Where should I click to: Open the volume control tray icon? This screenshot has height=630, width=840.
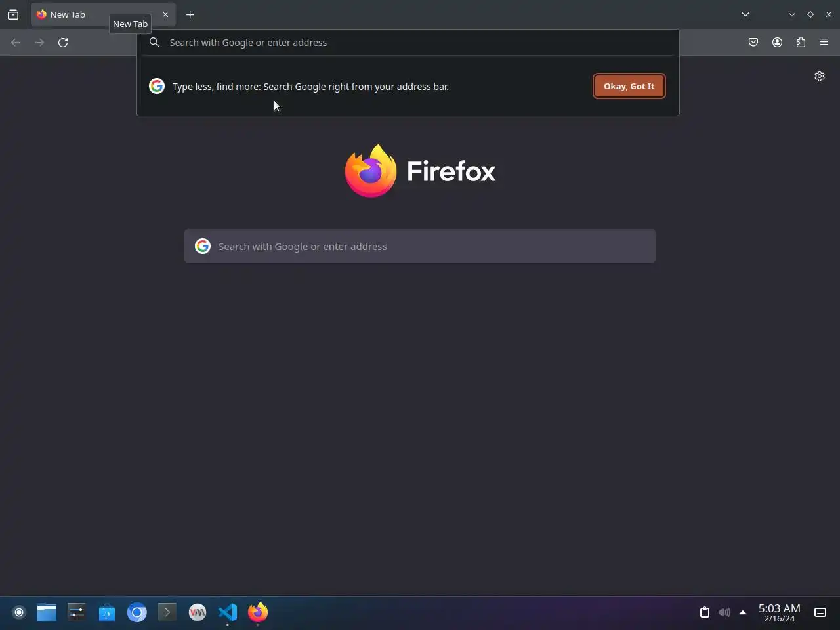pos(724,612)
